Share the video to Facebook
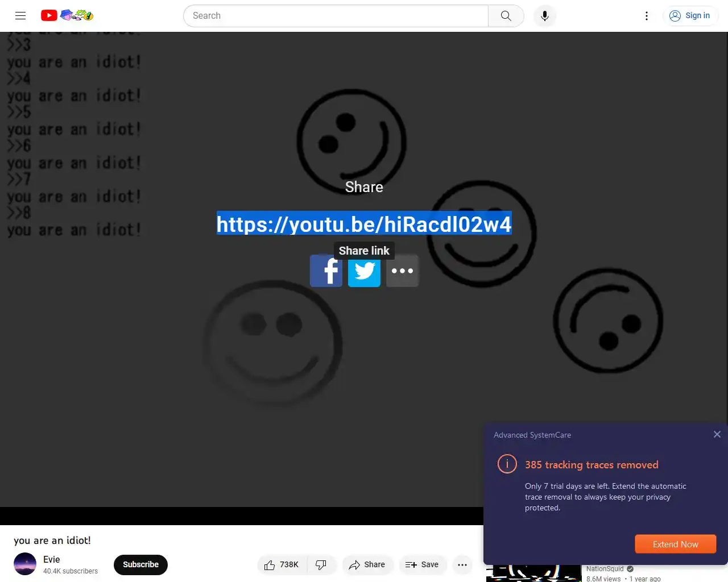 pos(326,271)
